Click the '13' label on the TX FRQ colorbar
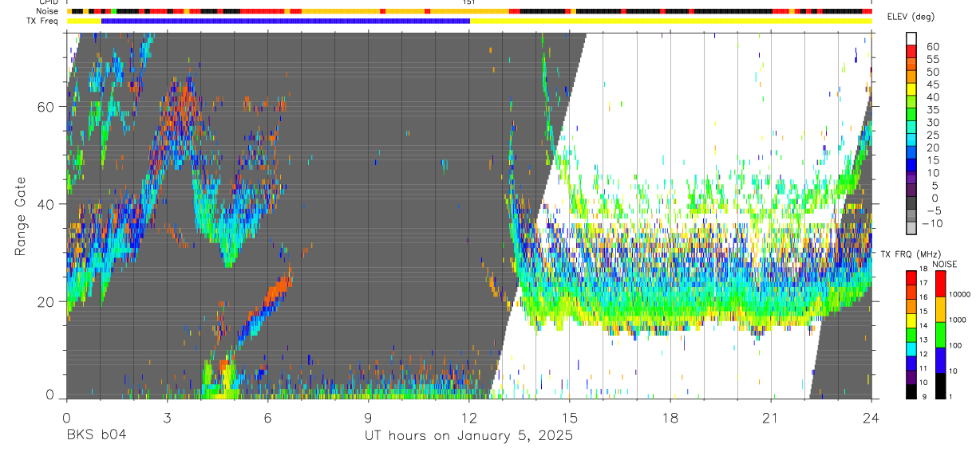The height and width of the screenshot is (452, 980). point(925,340)
